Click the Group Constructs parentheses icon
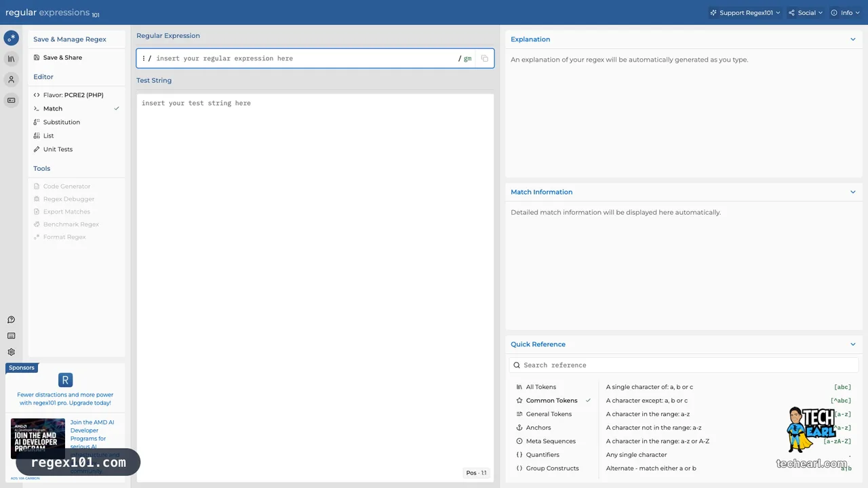 [x=519, y=468]
